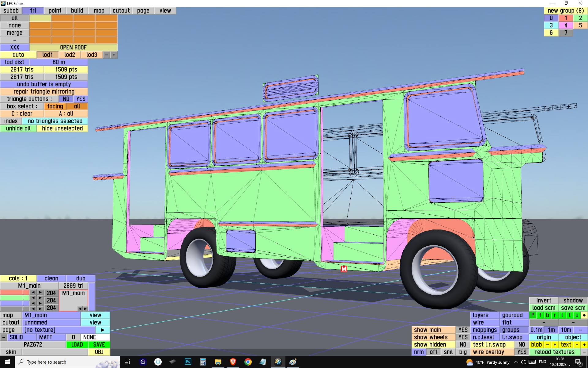588x368 pixels.
Task: Toggle wire overlay YES button
Action: [x=522, y=352]
